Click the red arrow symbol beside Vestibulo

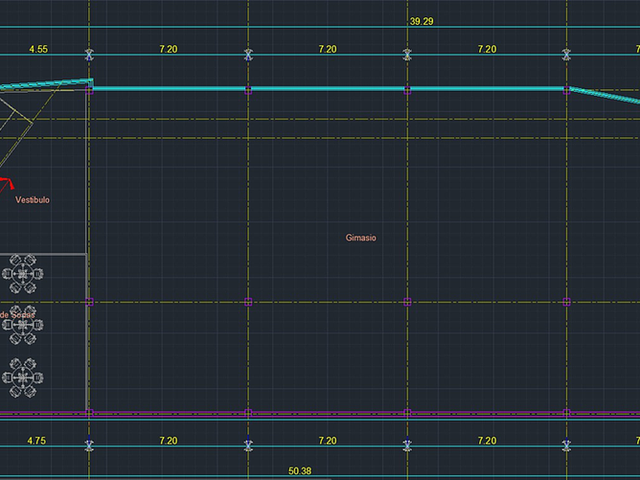(x=7, y=184)
